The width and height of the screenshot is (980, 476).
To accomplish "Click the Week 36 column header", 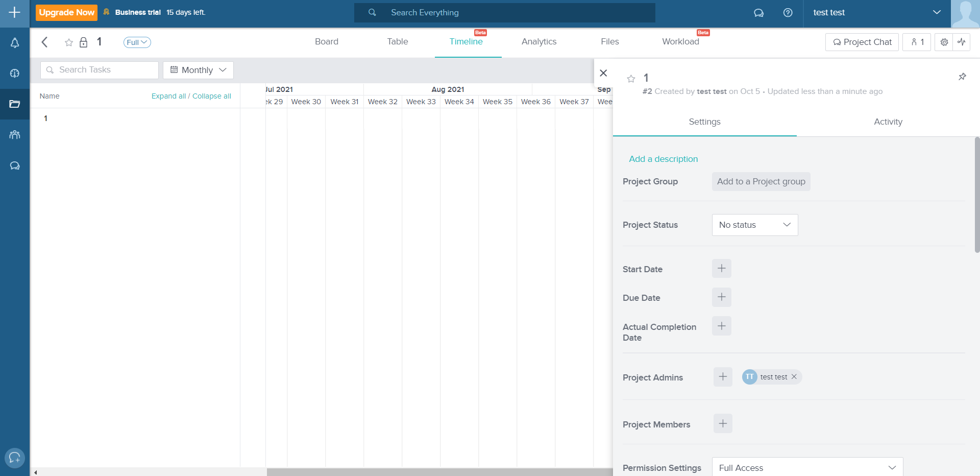I will point(536,102).
